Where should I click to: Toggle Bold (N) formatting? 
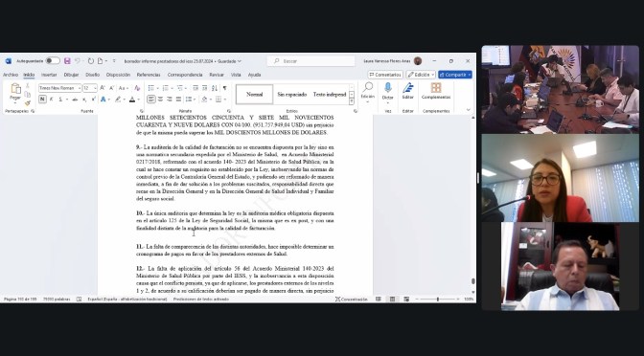tap(42, 100)
